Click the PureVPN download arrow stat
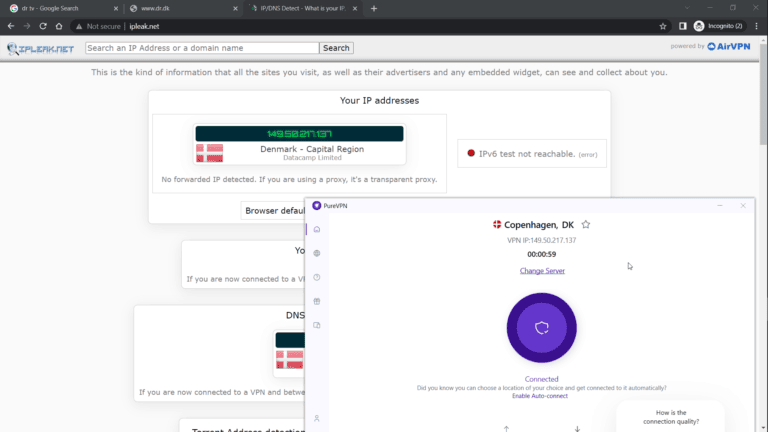Screen dimensions: 768x432 click(x=577, y=429)
